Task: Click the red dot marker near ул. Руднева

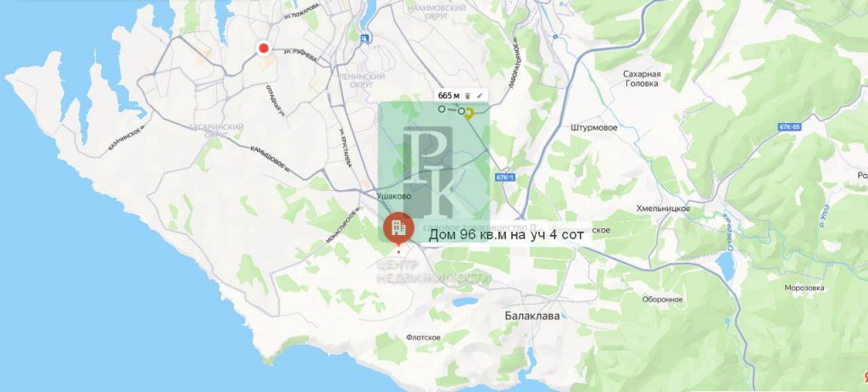Action: click(264, 48)
